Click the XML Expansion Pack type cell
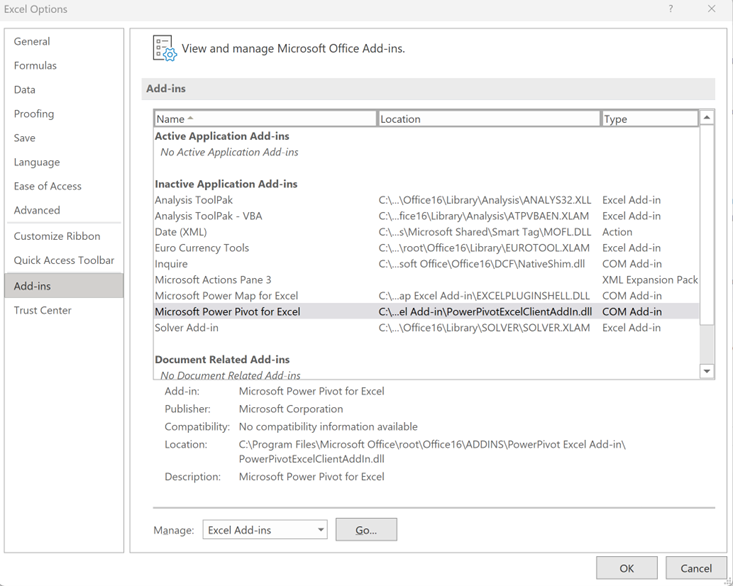Viewport: 733px width, 586px height. 650,279
